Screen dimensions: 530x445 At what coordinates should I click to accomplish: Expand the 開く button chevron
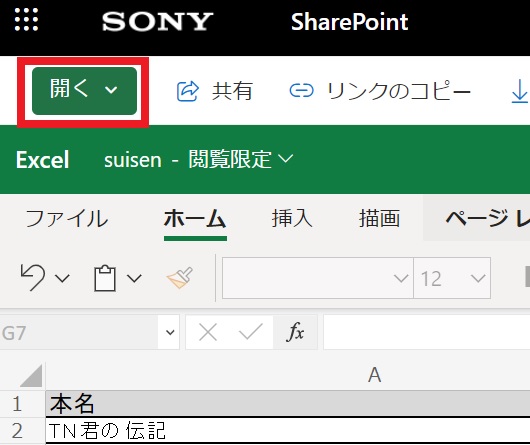[x=111, y=90]
